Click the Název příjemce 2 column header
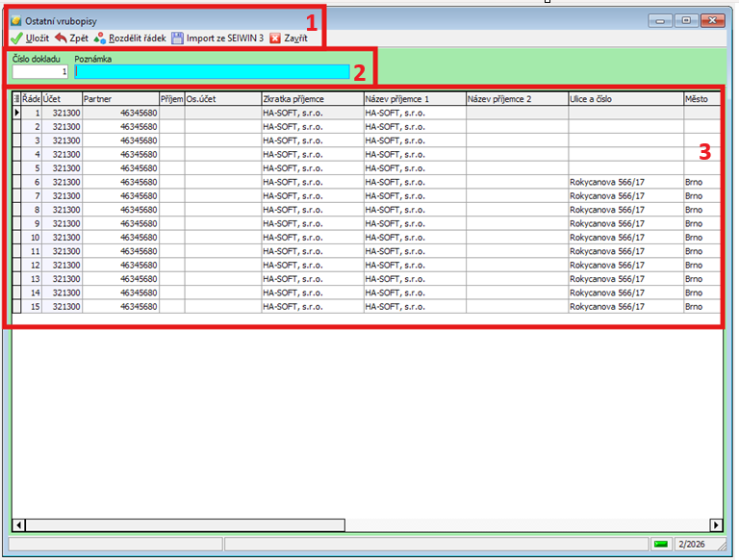This screenshot has width=739, height=560. [518, 99]
